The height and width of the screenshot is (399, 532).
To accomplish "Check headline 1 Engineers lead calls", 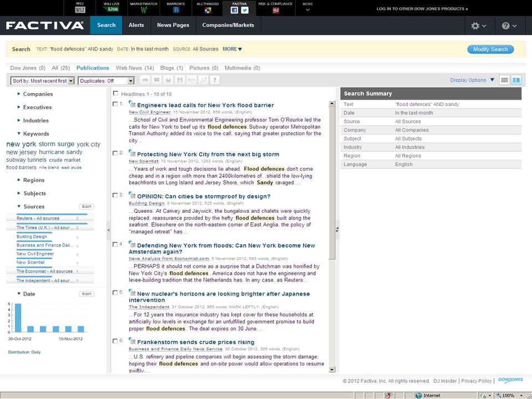I will click(115, 104).
